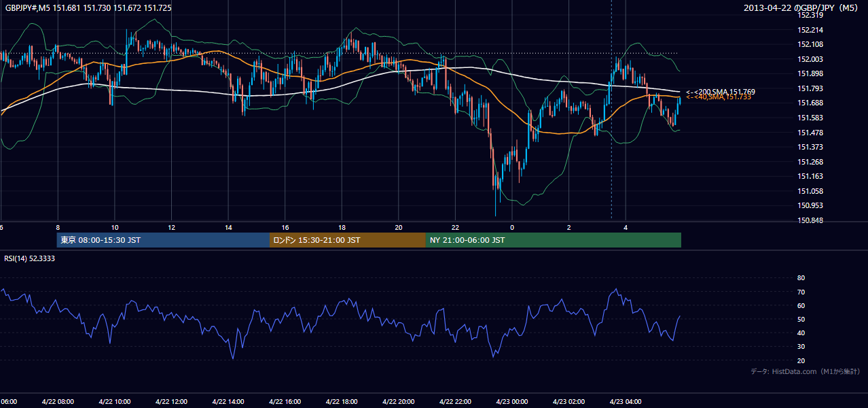Viewport: 868px width, 408px height.
Task: Click the 4/22 22:00 time axis label
Action: tap(455, 402)
